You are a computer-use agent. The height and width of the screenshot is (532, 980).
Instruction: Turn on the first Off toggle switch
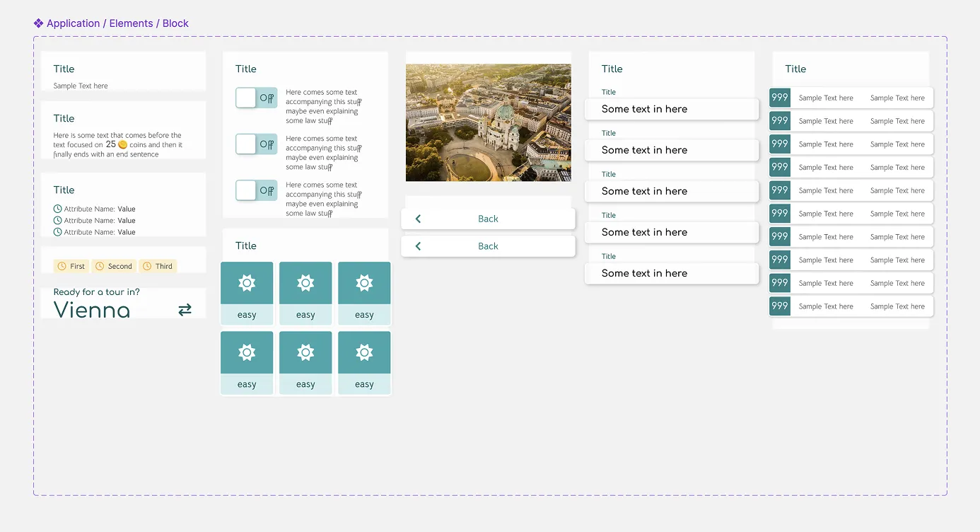tap(256, 98)
